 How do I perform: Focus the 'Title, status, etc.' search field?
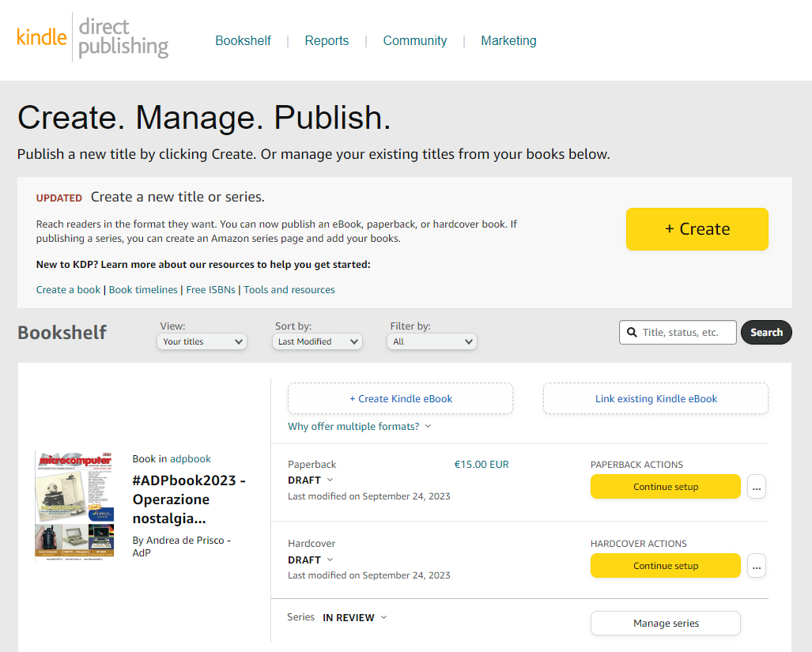click(678, 332)
